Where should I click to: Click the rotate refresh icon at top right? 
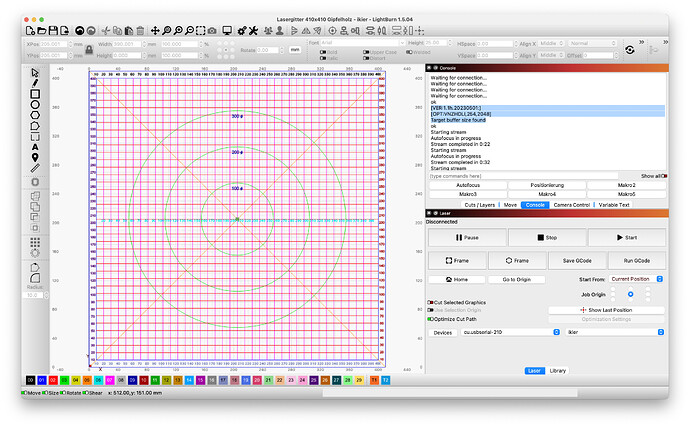[x=630, y=50]
